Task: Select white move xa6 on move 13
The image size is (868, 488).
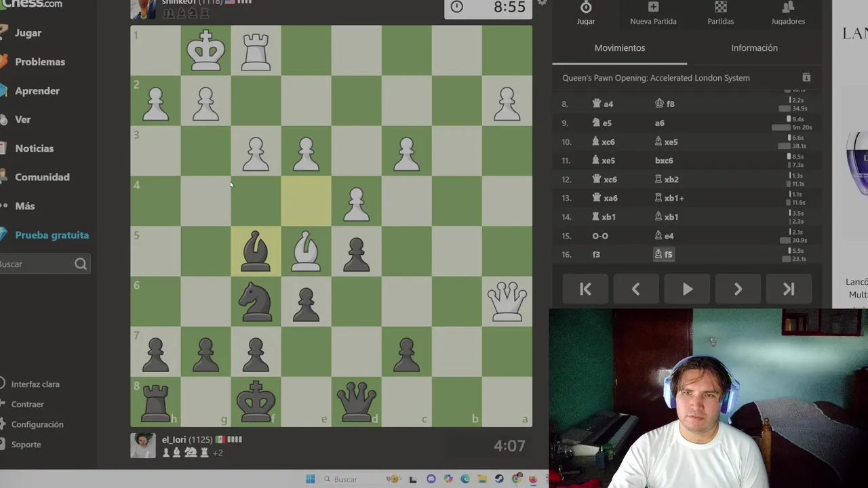Action: coord(604,198)
